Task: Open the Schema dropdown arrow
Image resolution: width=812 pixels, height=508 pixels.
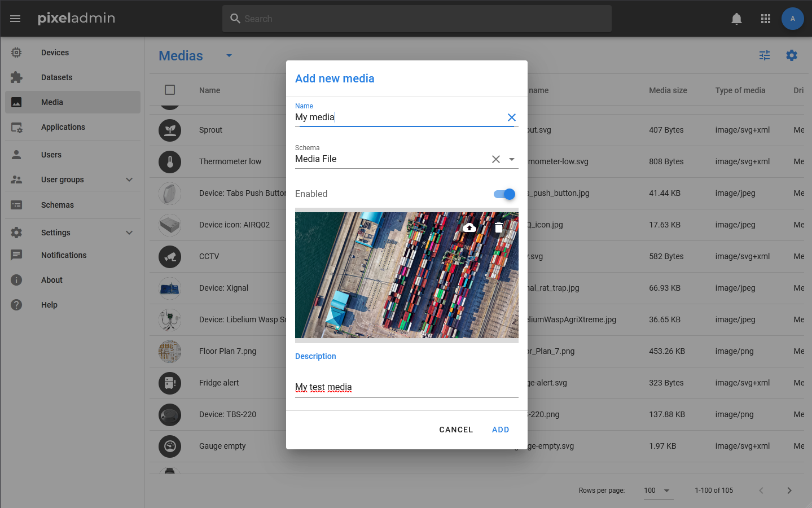Action: coord(512,159)
